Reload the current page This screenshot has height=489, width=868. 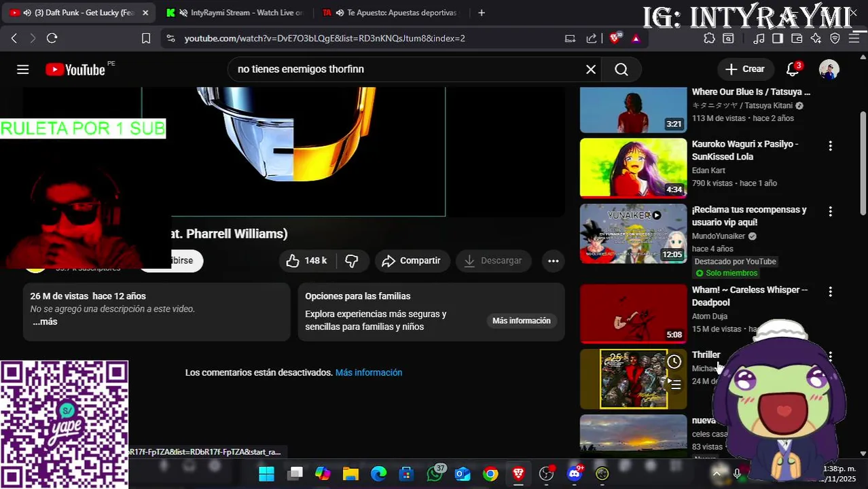point(52,38)
